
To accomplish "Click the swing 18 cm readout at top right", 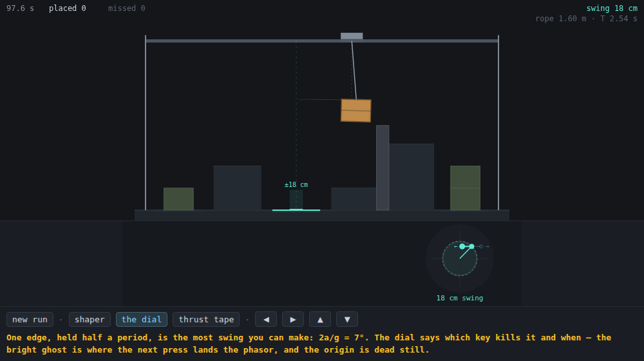I will 612,8.
